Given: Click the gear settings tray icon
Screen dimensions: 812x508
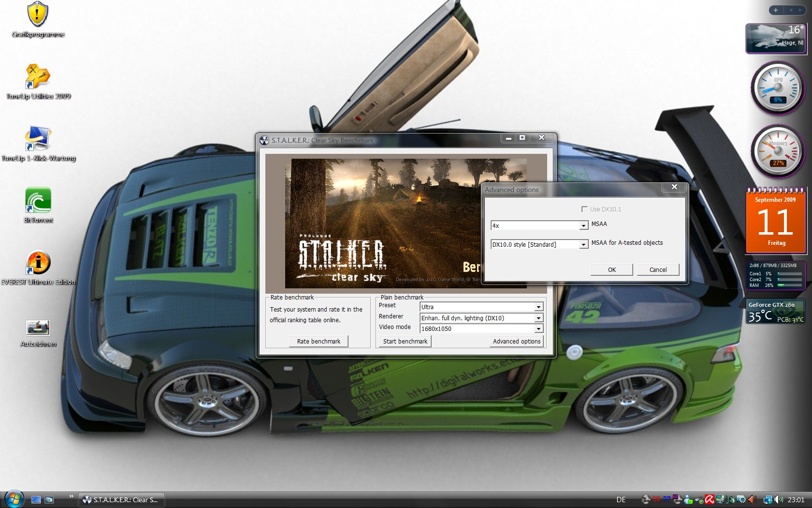Looking at the screenshot, I should (741, 500).
